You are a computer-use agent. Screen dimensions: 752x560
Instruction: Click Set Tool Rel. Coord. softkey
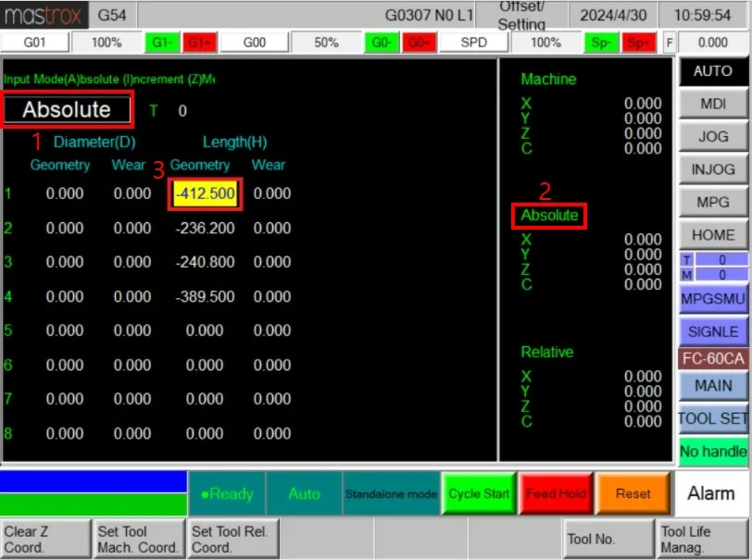[x=233, y=539]
